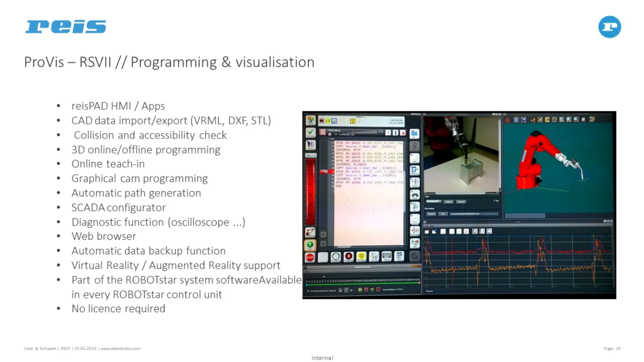
Task: Open the gear settings icon in FileEditor header
Action: click(330, 134)
